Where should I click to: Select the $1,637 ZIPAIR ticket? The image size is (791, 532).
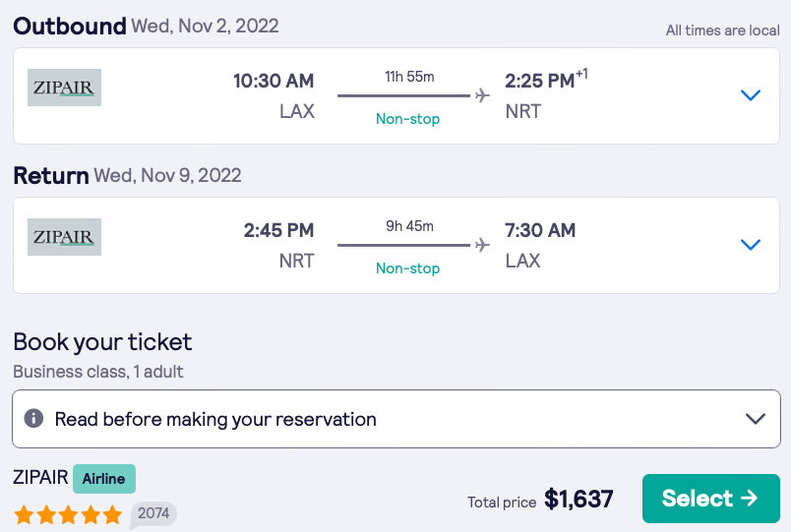710,499
